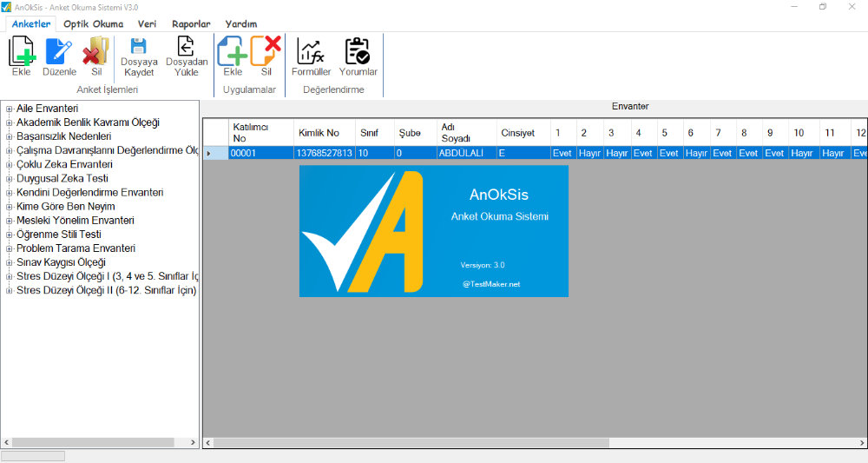Image resolution: width=868 pixels, height=463 pixels.
Task: Click the Düzenle survey edit icon
Action: [60, 53]
